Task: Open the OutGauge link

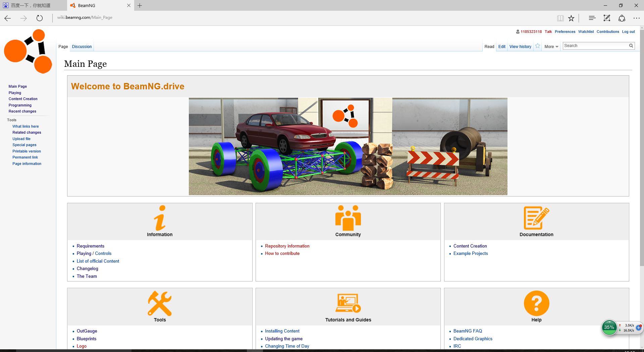Action: [87, 331]
